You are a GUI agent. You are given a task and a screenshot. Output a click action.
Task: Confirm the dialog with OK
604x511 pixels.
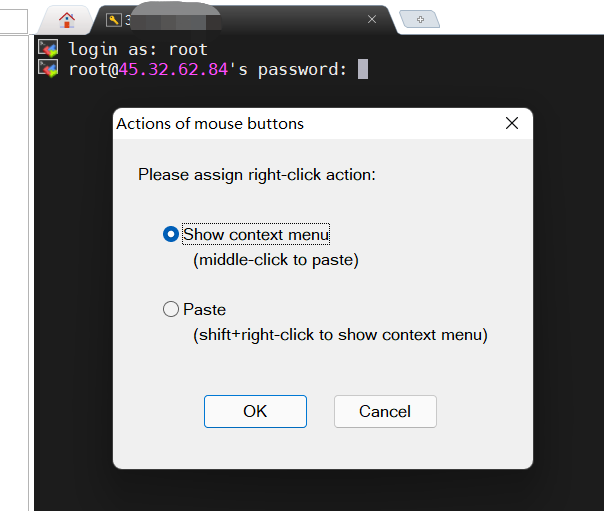(x=255, y=411)
